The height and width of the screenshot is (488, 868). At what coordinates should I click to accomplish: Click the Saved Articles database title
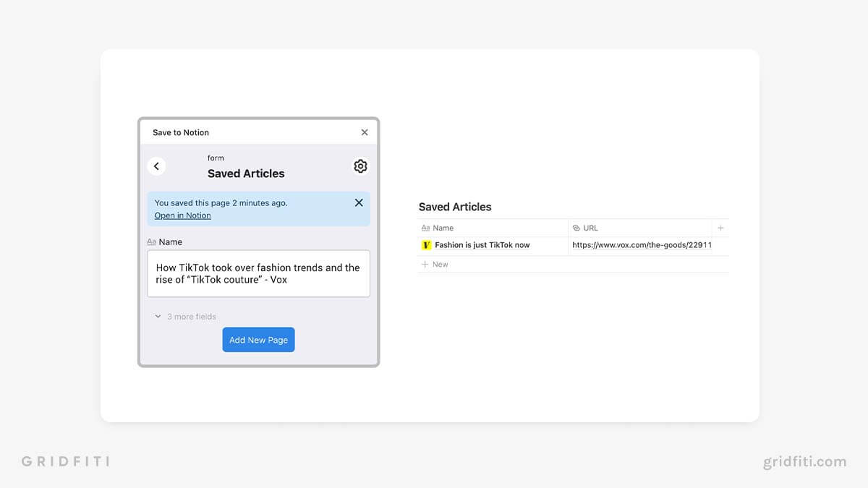coord(455,207)
